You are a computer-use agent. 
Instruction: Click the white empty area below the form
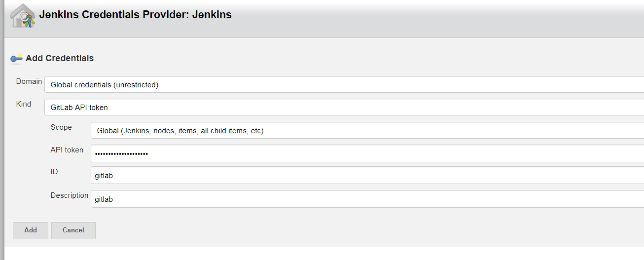321,254
